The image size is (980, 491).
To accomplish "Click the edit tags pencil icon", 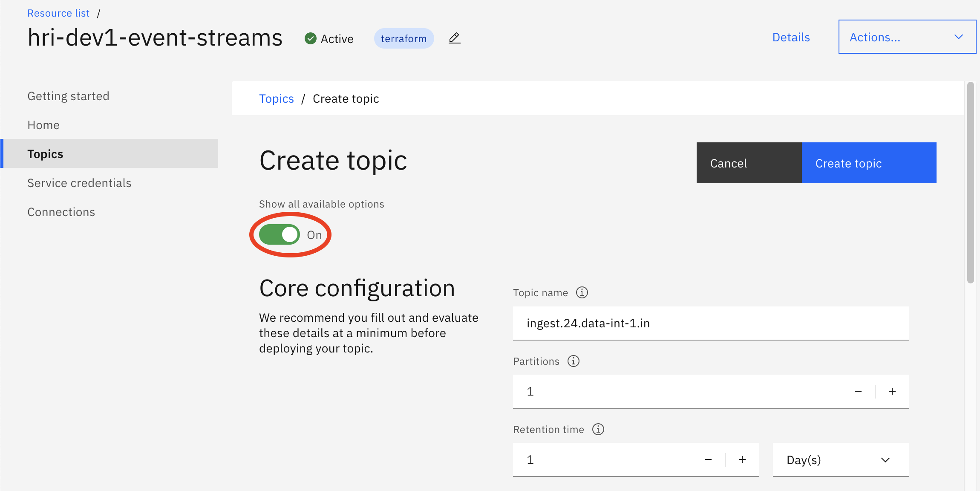I will click(455, 38).
